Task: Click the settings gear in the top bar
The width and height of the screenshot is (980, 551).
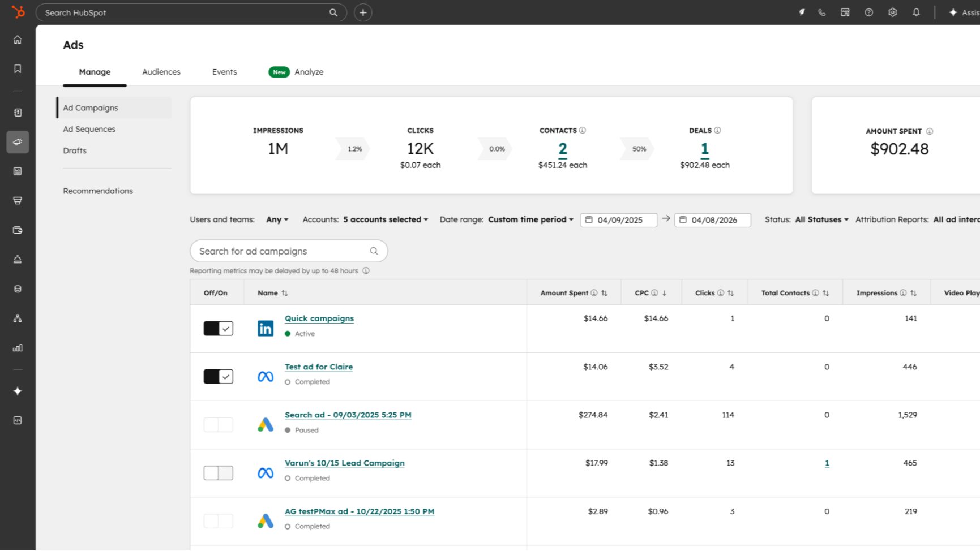Action: click(x=892, y=12)
